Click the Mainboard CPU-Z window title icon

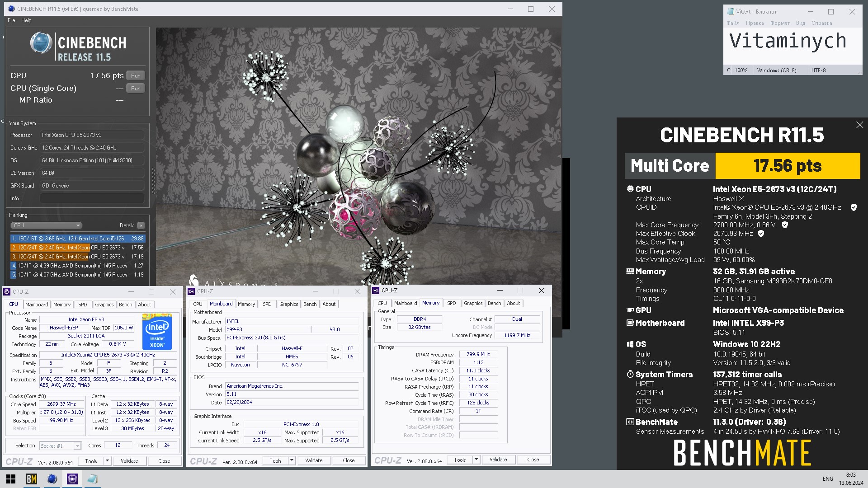click(x=191, y=291)
